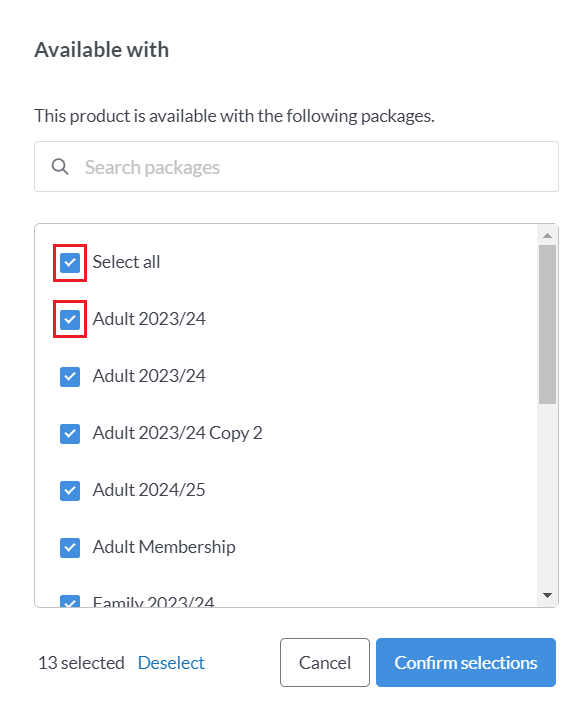This screenshot has width=584, height=720.
Task: Uncheck the Adult 2024/25 checkbox
Action: click(x=70, y=490)
